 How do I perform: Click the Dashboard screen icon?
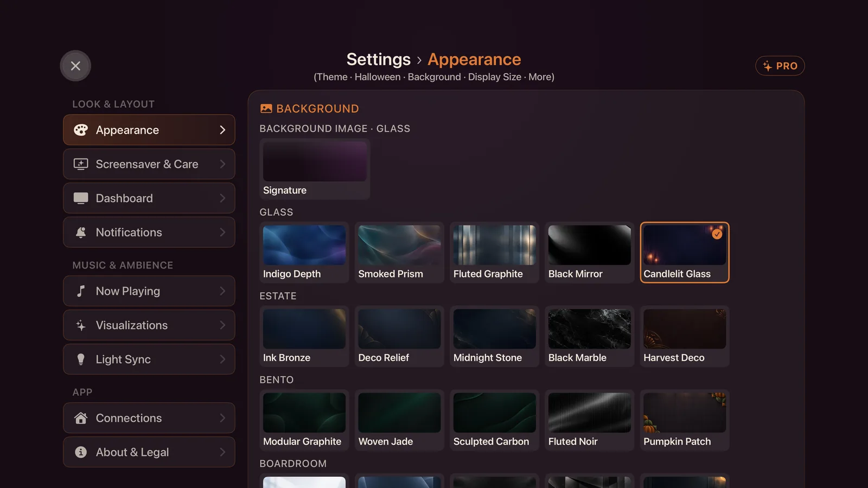[81, 198]
